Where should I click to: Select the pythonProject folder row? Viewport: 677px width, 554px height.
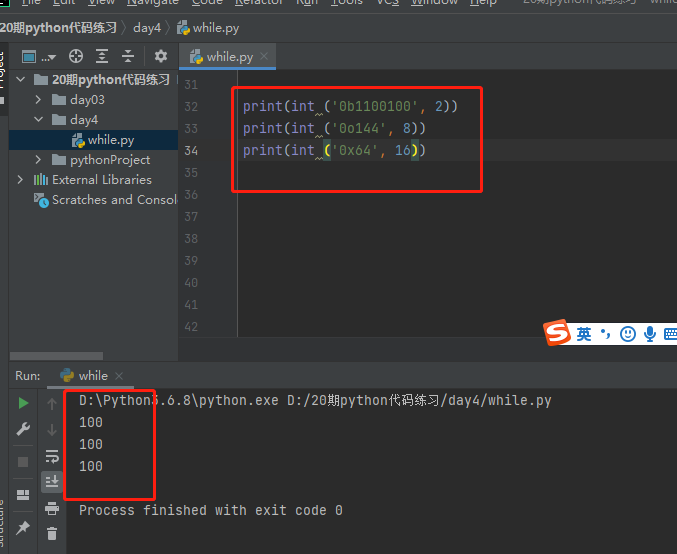tap(93, 160)
